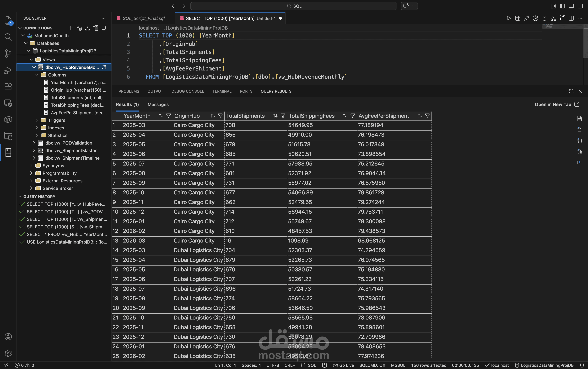Click the title bar search box
The height and width of the screenshot is (369, 588).
[294, 6]
